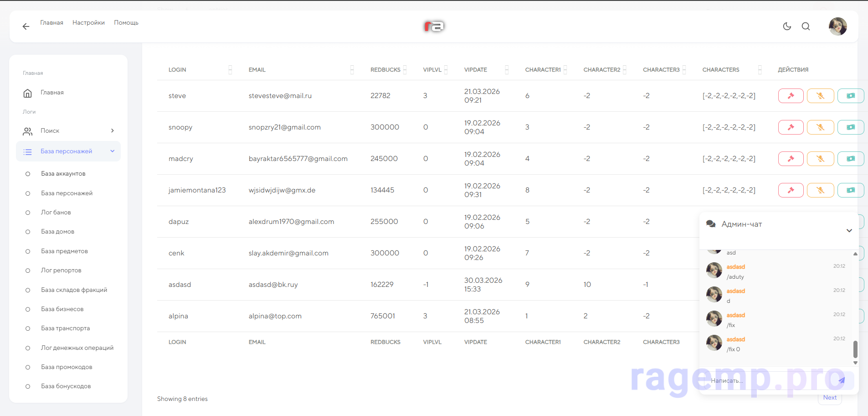This screenshot has width=868, height=416.
Task: Click the Next pagination button
Action: [829, 398]
